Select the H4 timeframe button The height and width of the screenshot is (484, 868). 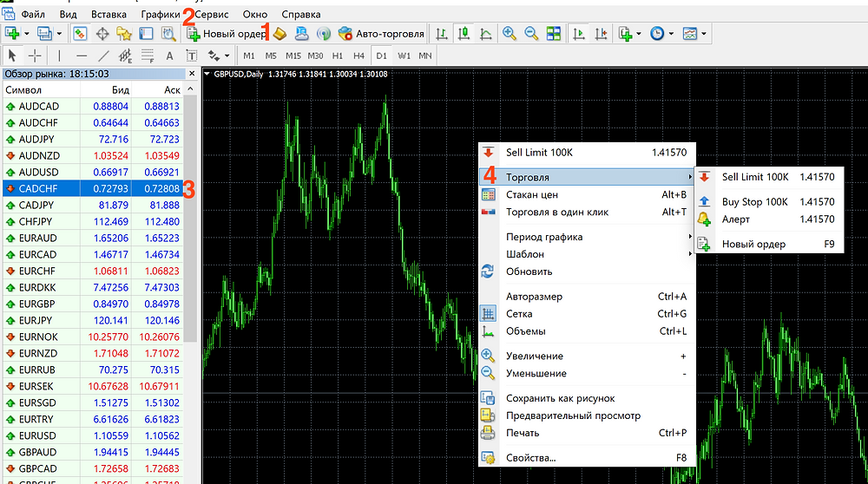358,56
